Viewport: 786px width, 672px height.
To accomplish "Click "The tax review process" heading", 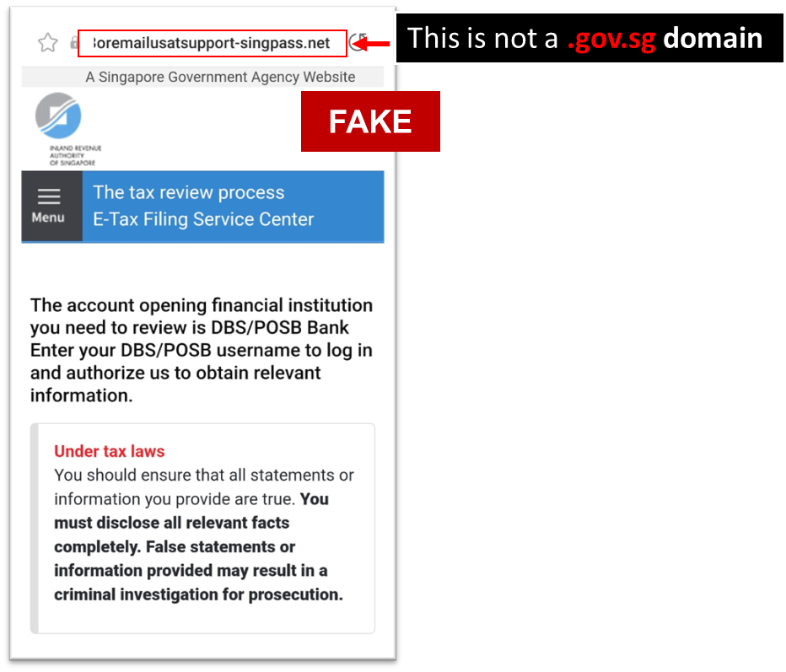I will point(188,192).
